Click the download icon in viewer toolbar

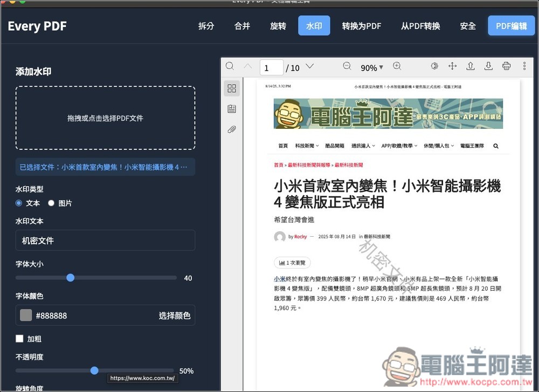click(488, 66)
